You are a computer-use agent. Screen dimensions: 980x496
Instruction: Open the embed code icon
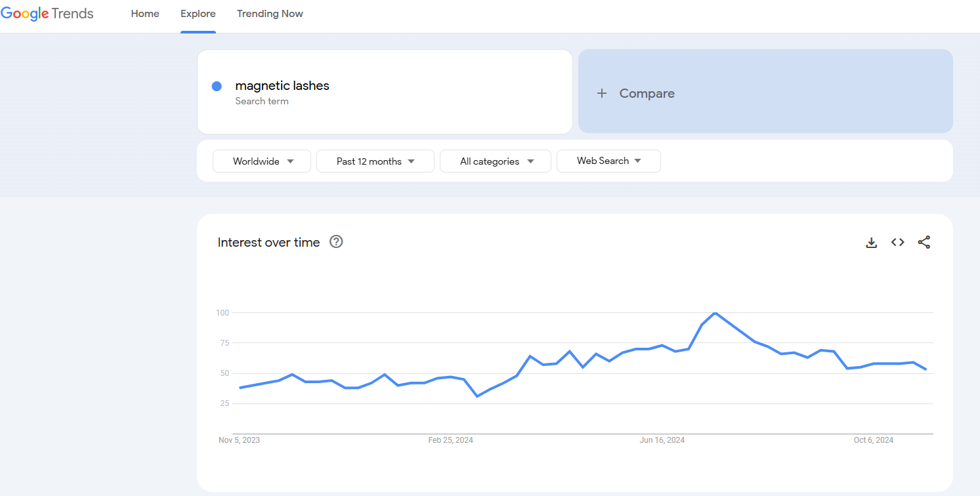(898, 243)
